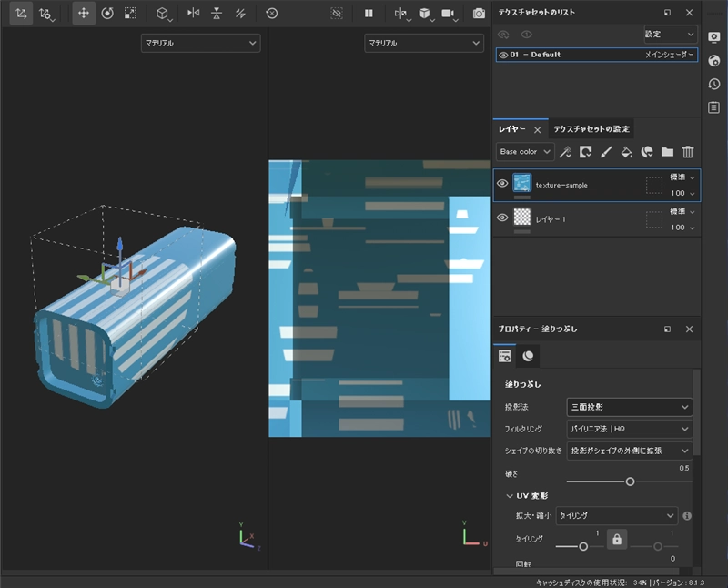Select the 01 - Default texture set

click(x=597, y=55)
